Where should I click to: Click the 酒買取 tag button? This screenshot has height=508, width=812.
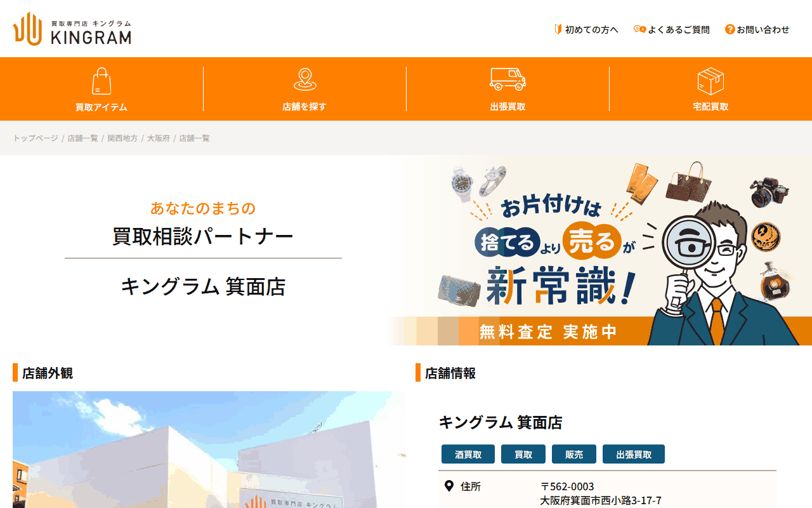[x=468, y=454]
